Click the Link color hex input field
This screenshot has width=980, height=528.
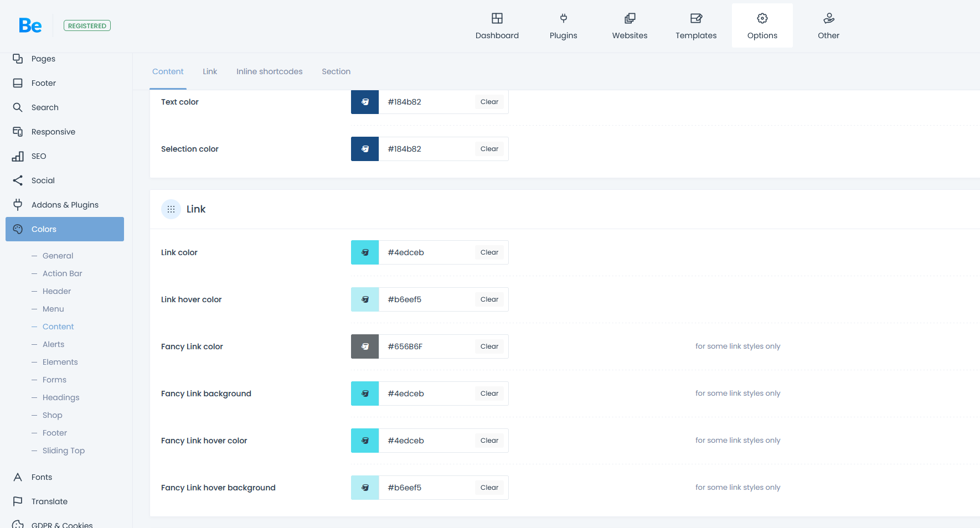point(426,252)
